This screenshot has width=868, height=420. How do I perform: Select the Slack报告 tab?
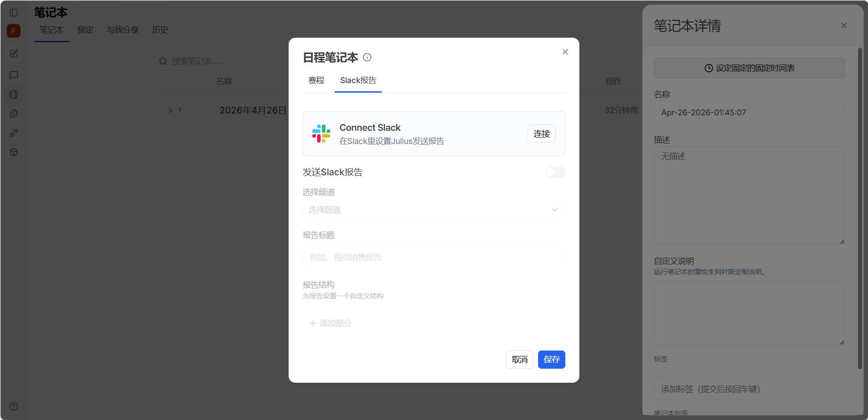tap(358, 80)
